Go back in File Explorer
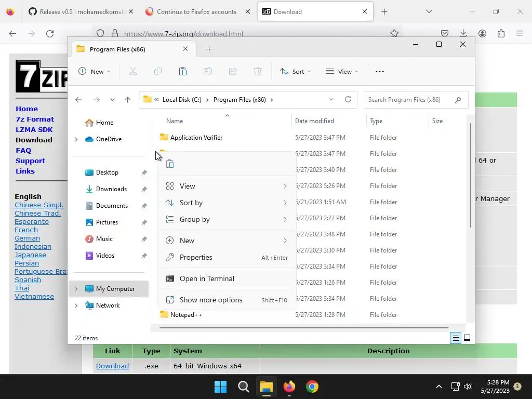The image size is (532, 399). point(78,100)
